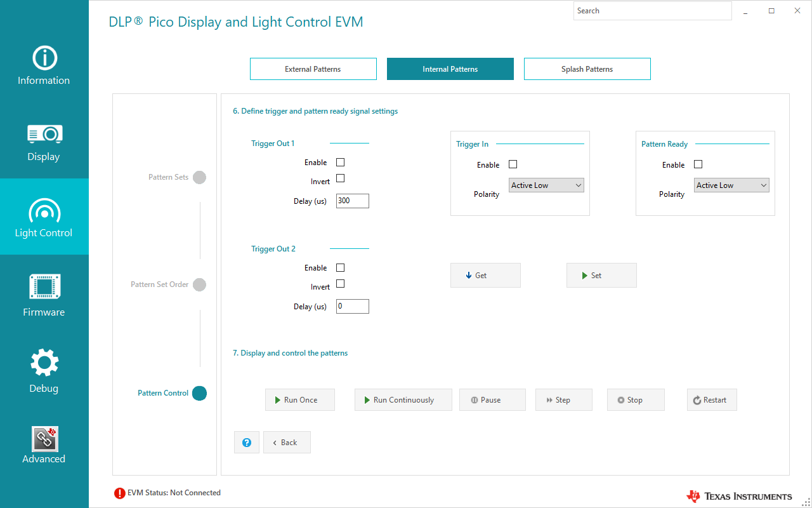Click 'EVM Status: Not Connected' text
The image size is (812, 508).
(x=174, y=493)
